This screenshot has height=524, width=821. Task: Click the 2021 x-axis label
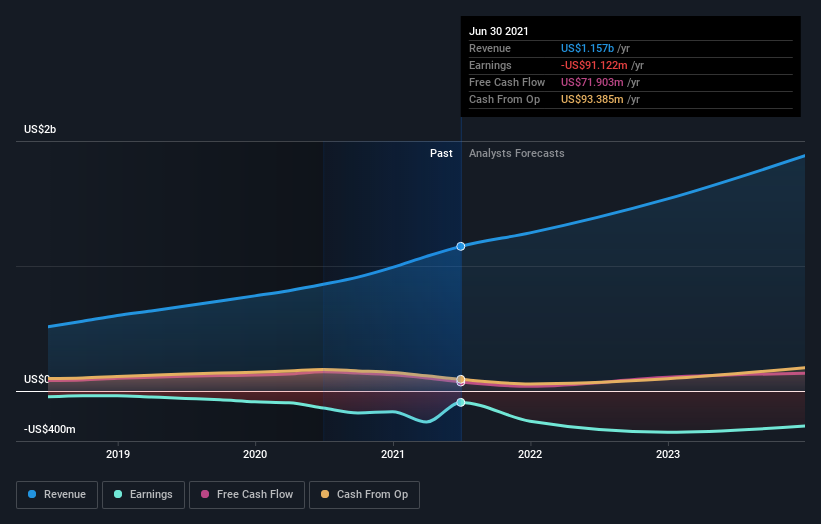[x=393, y=454]
